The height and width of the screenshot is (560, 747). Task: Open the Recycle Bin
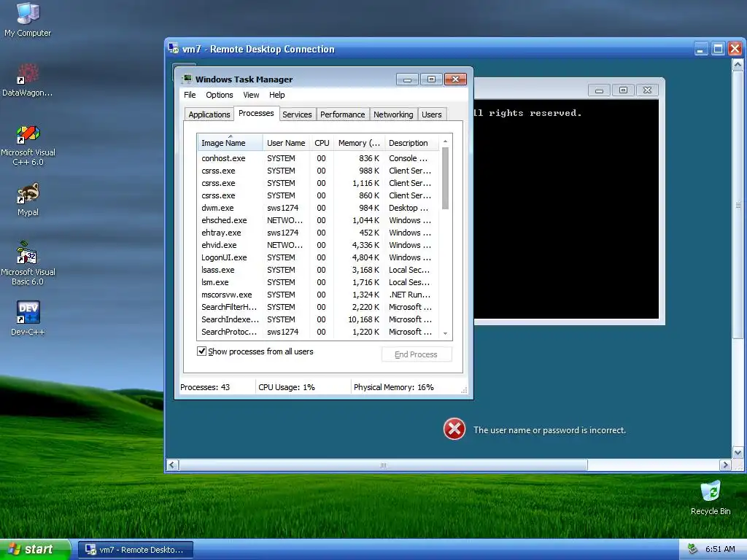711,497
